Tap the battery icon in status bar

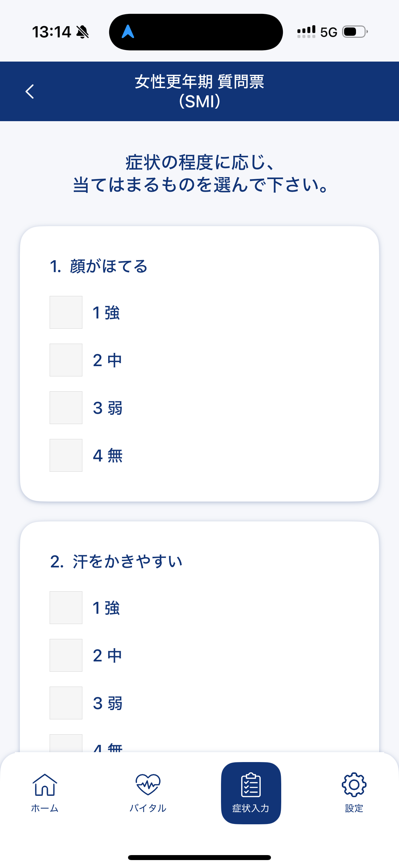tap(355, 32)
